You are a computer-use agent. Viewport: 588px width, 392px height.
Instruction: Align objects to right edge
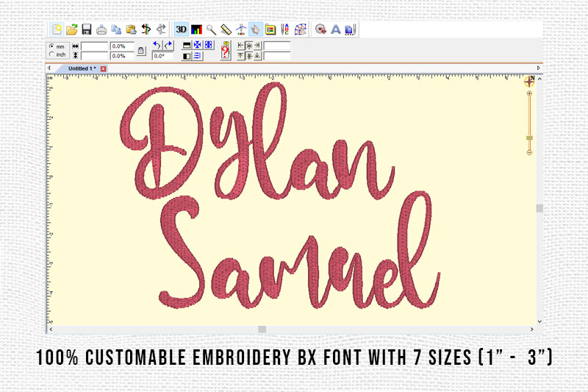[257, 46]
